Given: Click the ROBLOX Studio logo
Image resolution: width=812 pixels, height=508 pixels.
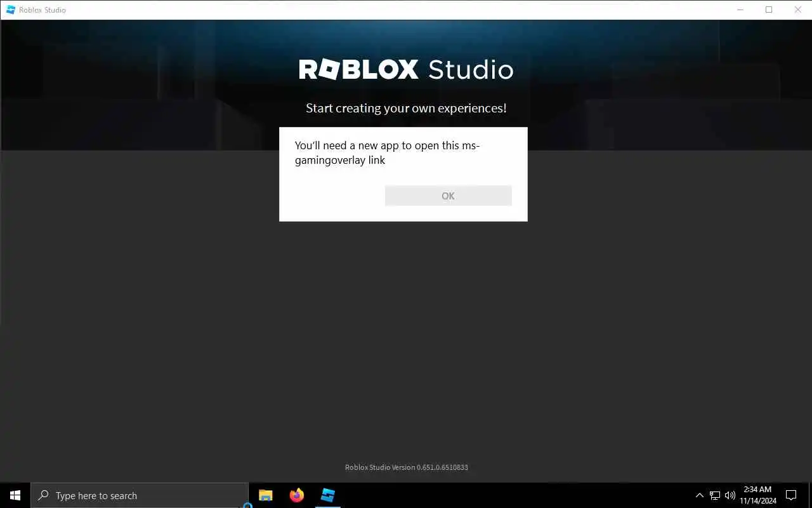Looking at the screenshot, I should pyautogui.click(x=406, y=69).
